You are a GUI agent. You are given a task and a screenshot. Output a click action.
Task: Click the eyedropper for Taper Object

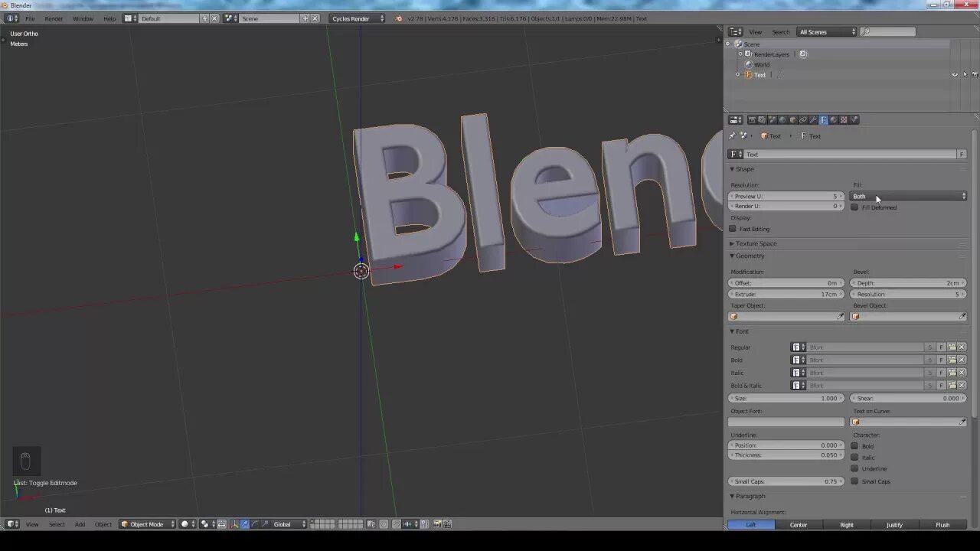[840, 317]
